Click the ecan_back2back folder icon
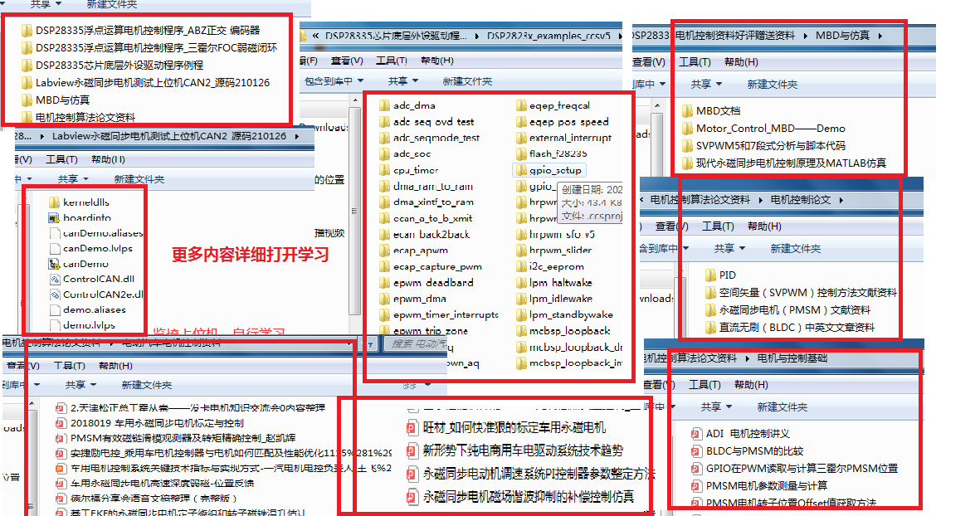Image resolution: width=980 pixels, height=516 pixels. click(384, 234)
